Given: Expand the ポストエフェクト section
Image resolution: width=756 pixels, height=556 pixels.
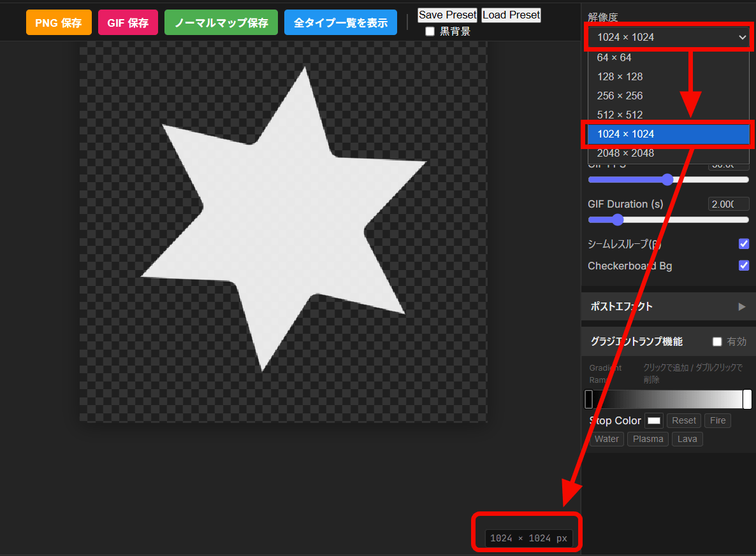Looking at the screenshot, I should click(x=667, y=306).
